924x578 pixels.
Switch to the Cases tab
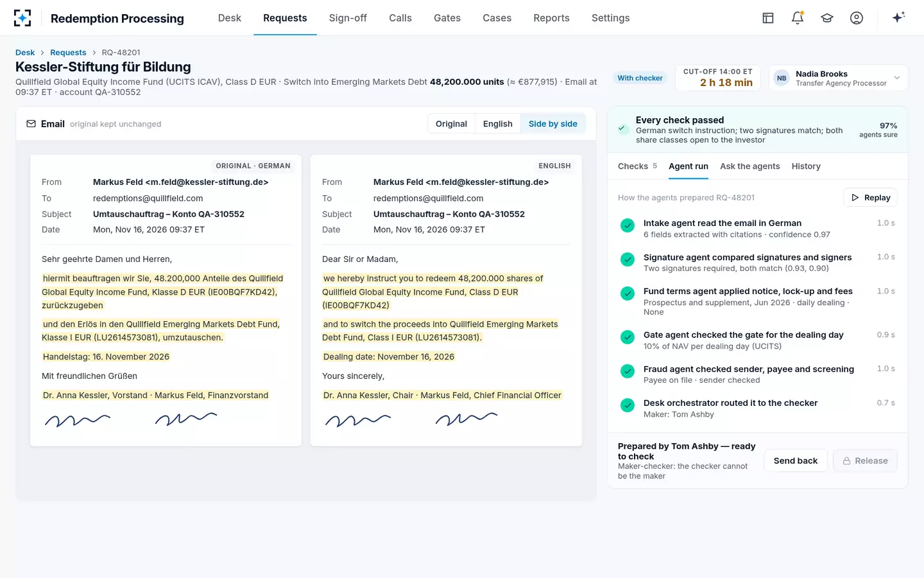point(497,18)
